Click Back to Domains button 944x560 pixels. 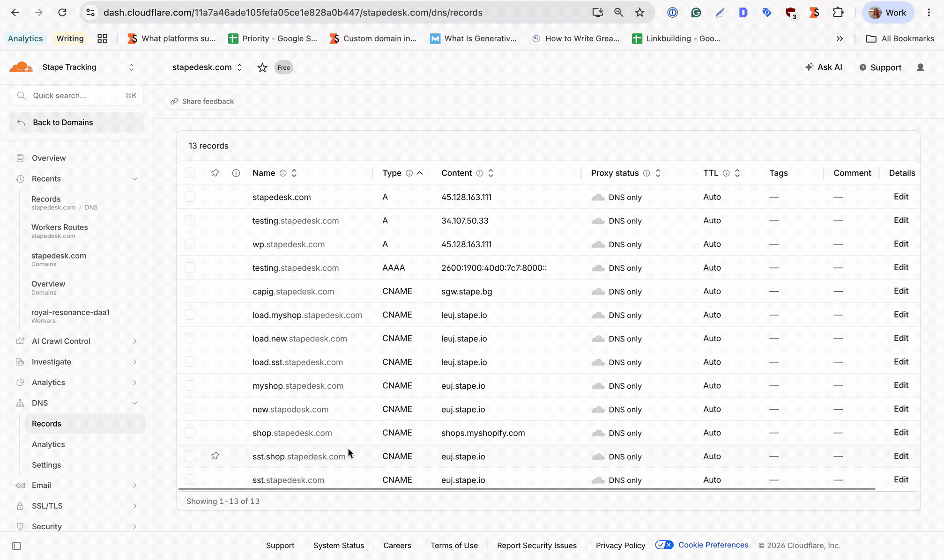[x=76, y=122]
